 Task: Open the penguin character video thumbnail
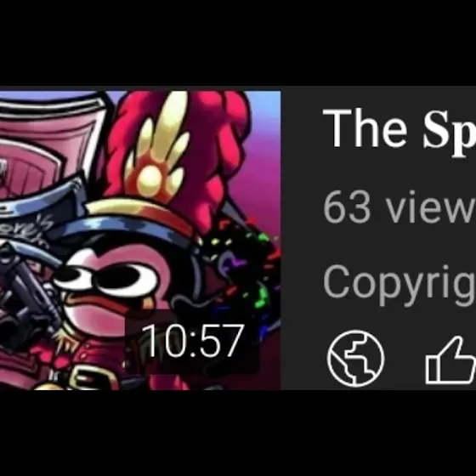(140, 240)
